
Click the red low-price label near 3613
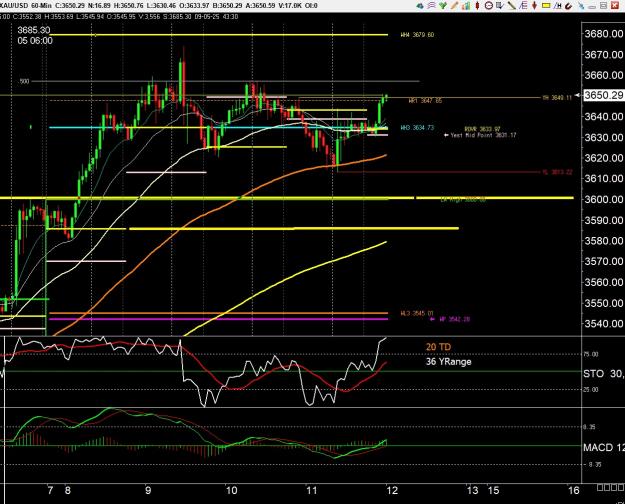tap(557, 172)
